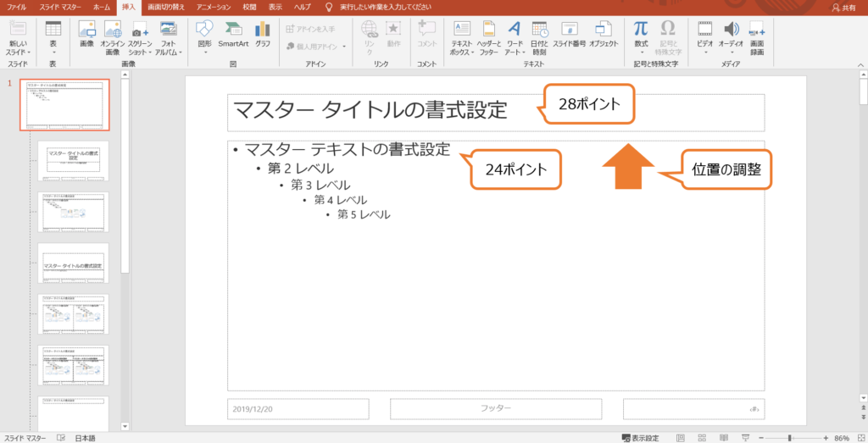Insert a picture with 画像 icon
The height and width of the screenshot is (443, 868).
pyautogui.click(x=87, y=30)
